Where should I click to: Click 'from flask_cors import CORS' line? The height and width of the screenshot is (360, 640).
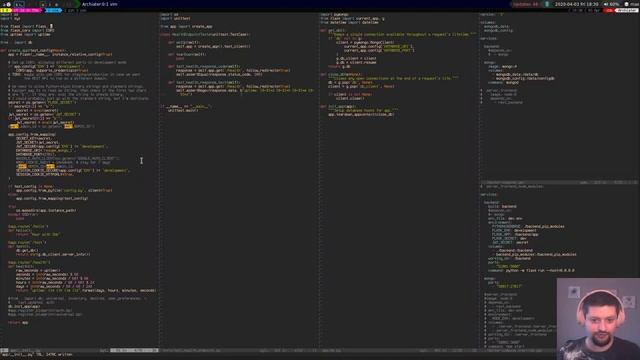(x=27, y=31)
